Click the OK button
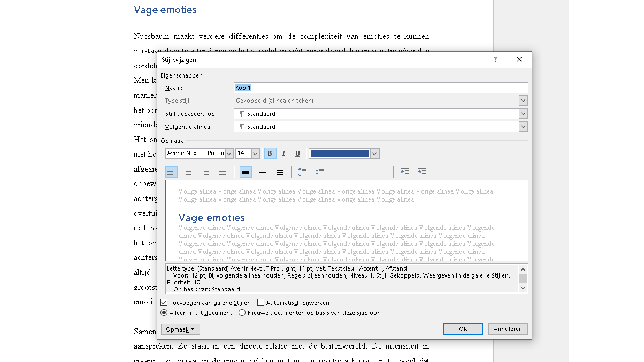Viewport: 644px width, 362px height. point(463,329)
